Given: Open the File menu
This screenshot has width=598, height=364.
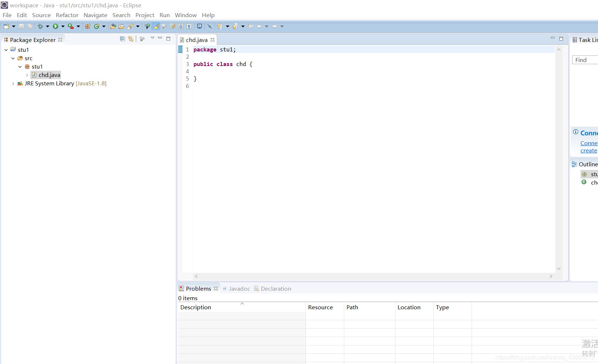Looking at the screenshot, I should 7,15.
